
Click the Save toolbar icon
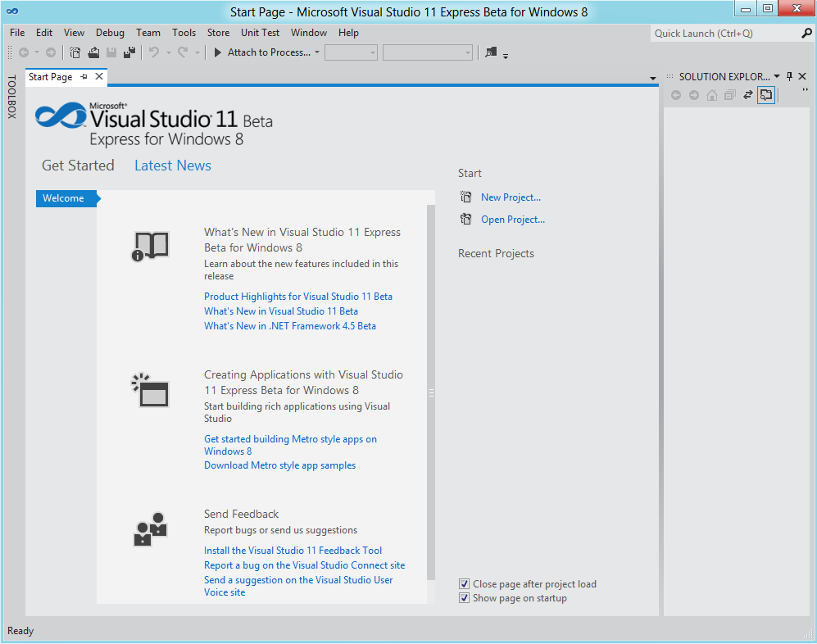[x=111, y=52]
